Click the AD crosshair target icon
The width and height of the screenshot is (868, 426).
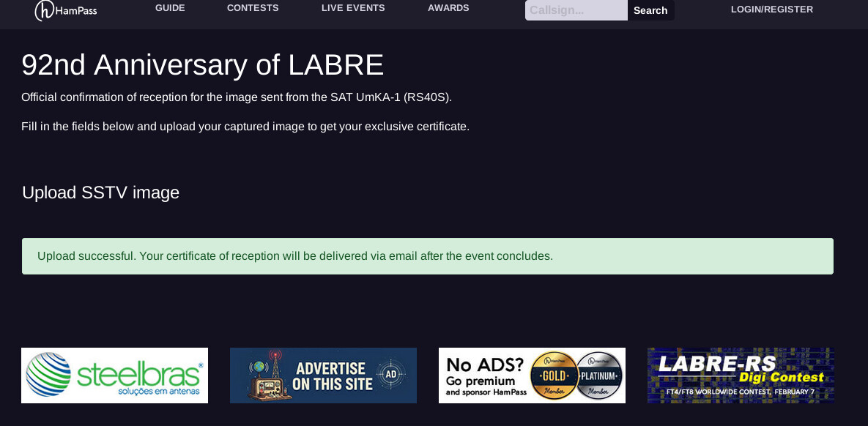point(390,375)
